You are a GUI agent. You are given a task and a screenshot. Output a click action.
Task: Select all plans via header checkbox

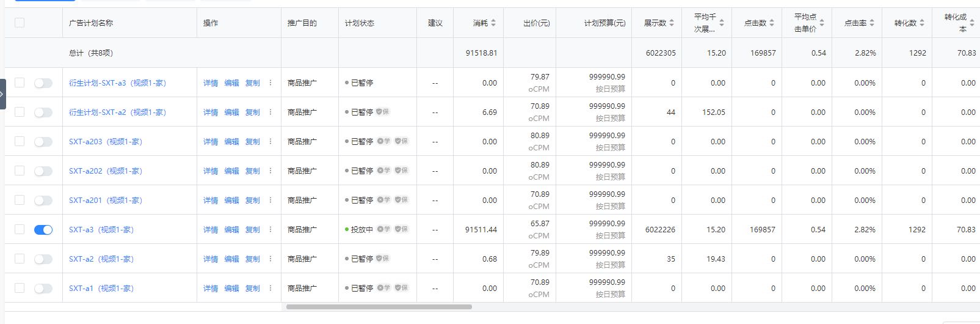click(x=20, y=23)
